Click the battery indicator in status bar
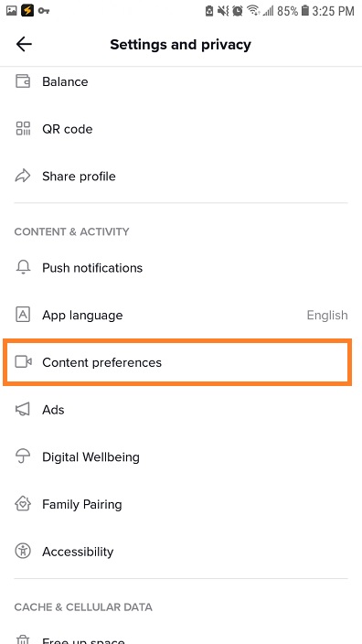The image size is (362, 644). (304, 11)
